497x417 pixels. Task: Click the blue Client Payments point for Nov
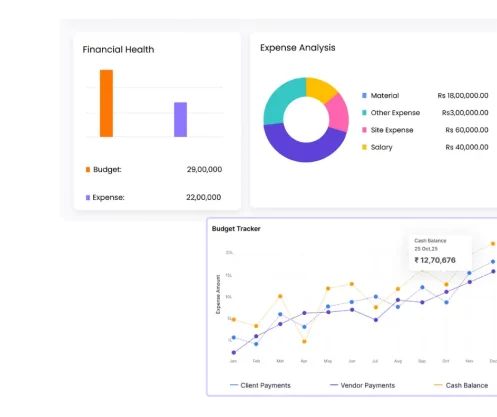[x=469, y=273]
